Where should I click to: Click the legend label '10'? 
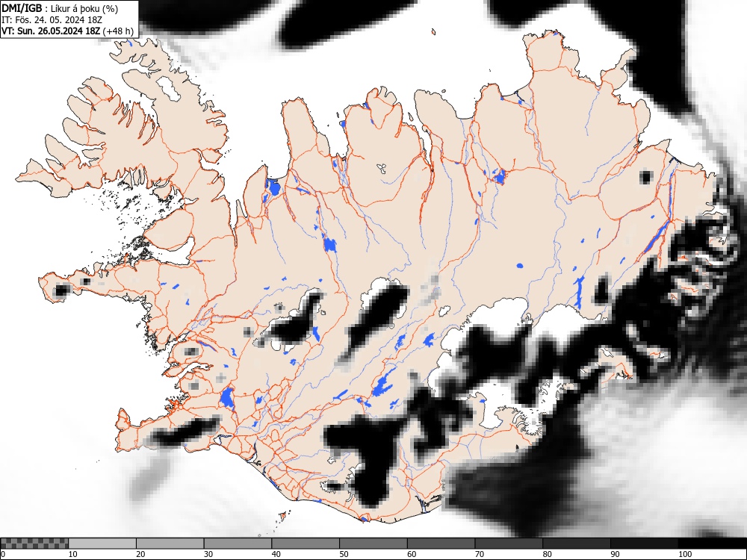click(72, 554)
